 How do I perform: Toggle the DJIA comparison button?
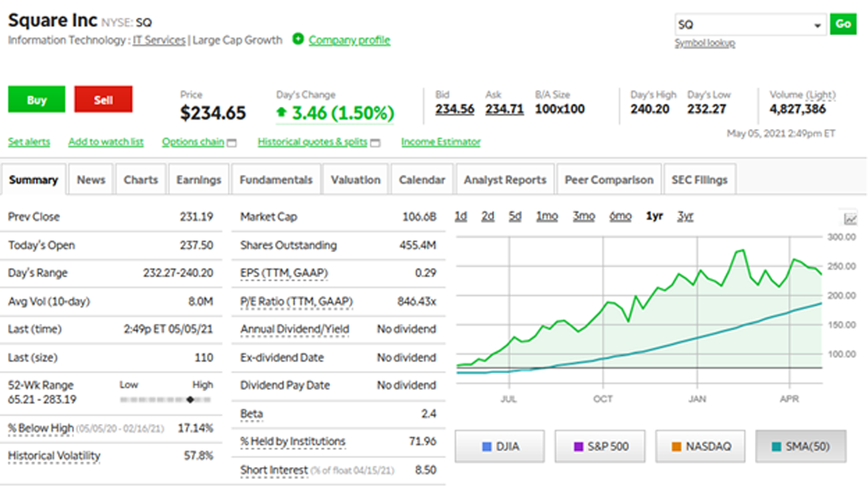[x=500, y=446]
